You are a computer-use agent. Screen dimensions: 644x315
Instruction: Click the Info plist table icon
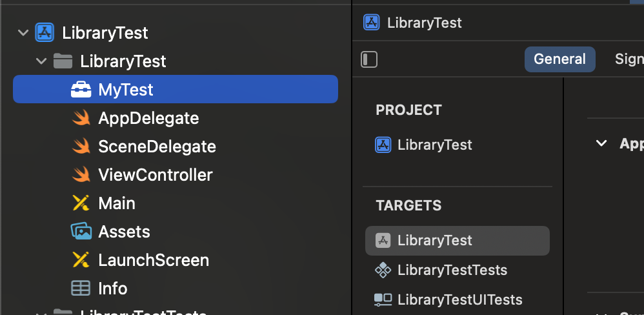pos(81,289)
